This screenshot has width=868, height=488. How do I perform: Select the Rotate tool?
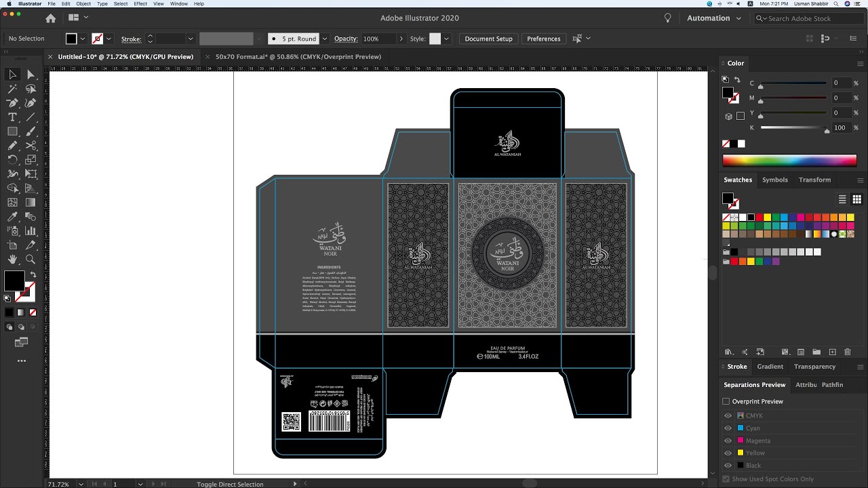pos(12,160)
